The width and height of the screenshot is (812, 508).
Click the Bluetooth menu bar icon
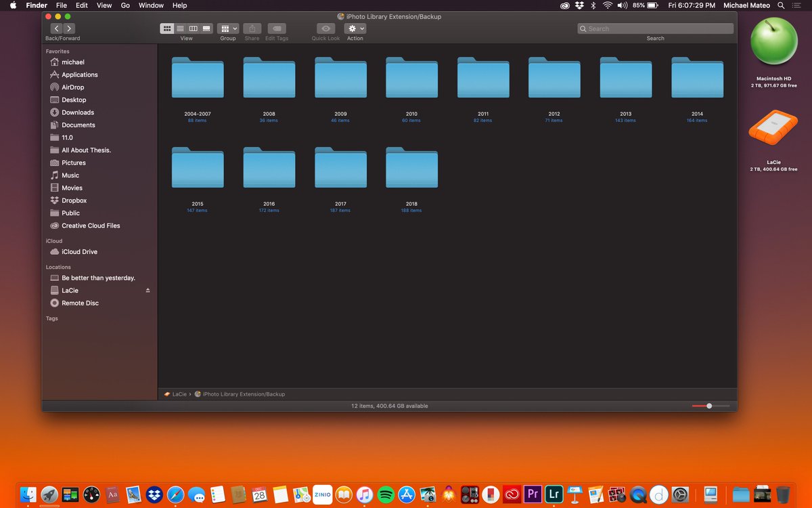pyautogui.click(x=593, y=5)
